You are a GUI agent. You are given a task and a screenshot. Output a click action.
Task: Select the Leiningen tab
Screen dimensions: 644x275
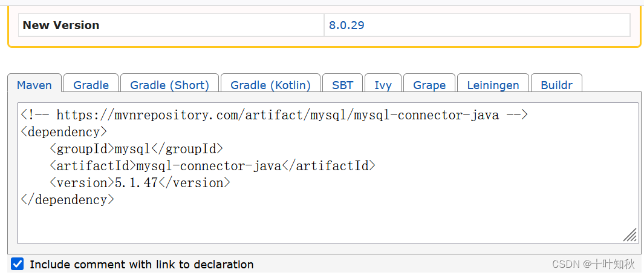pyautogui.click(x=493, y=83)
